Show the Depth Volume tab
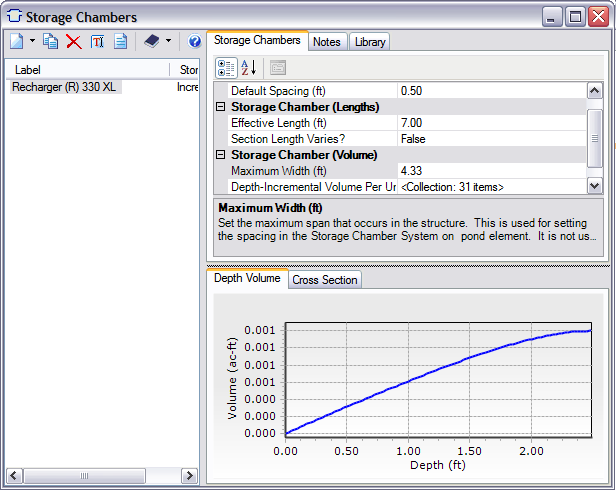 click(x=247, y=278)
